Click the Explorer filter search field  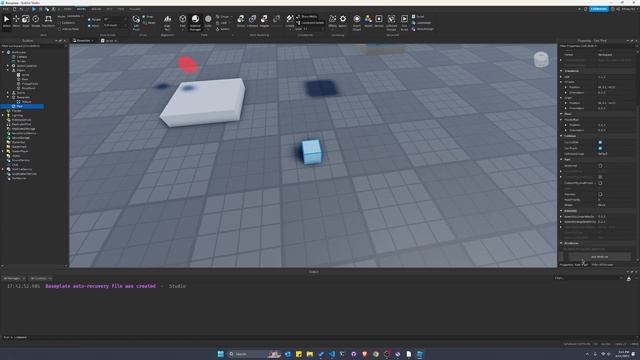tap(33, 46)
